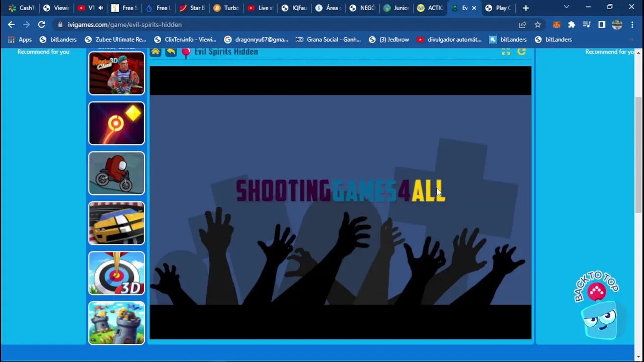The height and width of the screenshot is (362, 644).
Task: Expand the tab search dropdown
Action: pos(567,7)
